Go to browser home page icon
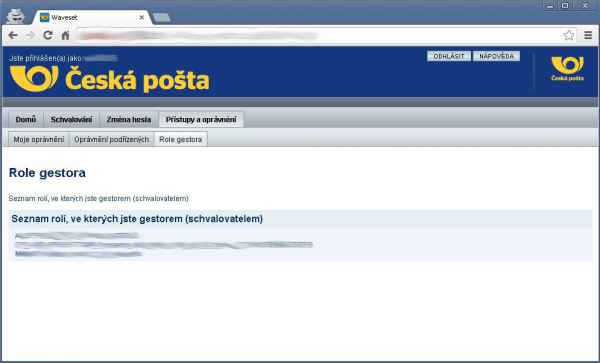 (65, 36)
